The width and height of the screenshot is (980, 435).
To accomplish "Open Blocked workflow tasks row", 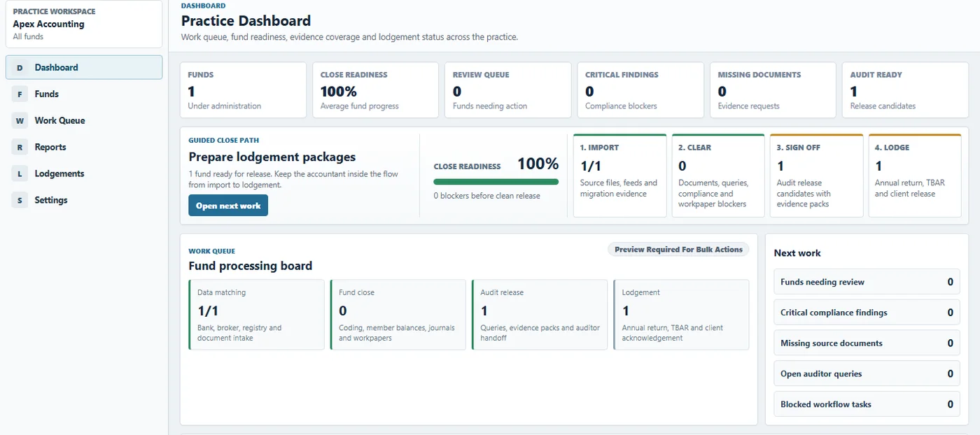I will click(x=867, y=404).
